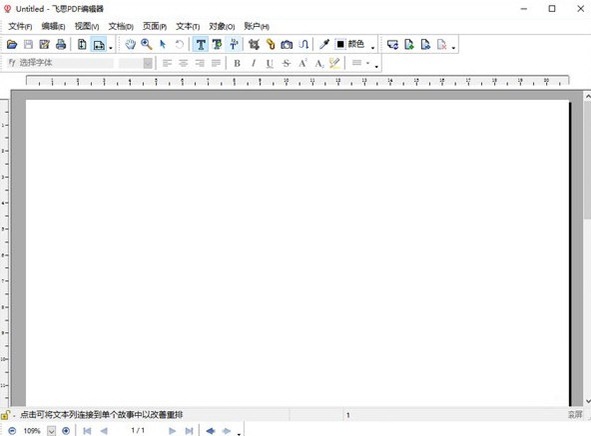Open the 视图(V) menu

pyautogui.click(x=87, y=26)
